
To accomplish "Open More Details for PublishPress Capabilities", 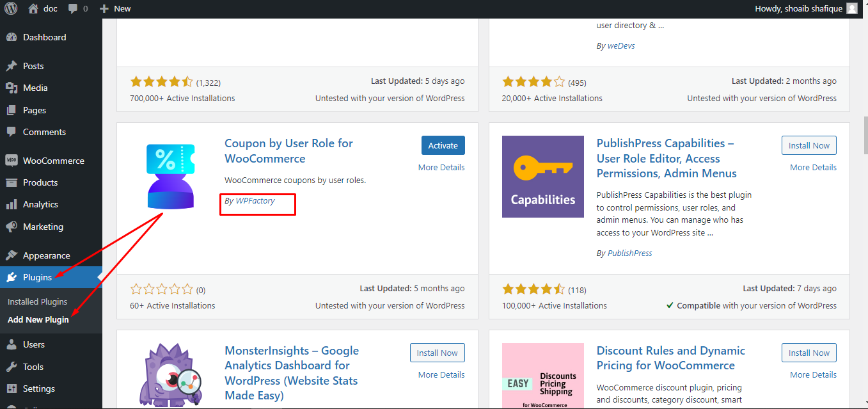I will [x=813, y=167].
